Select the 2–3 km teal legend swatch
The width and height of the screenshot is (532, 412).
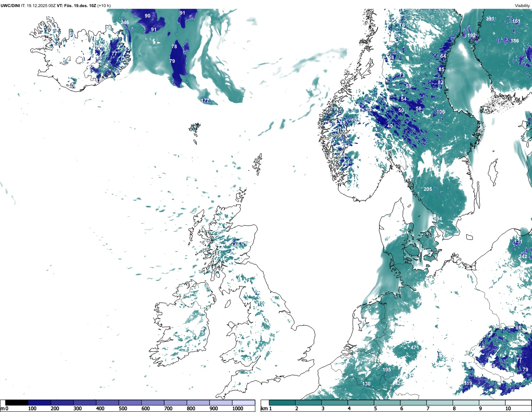tap(308, 402)
